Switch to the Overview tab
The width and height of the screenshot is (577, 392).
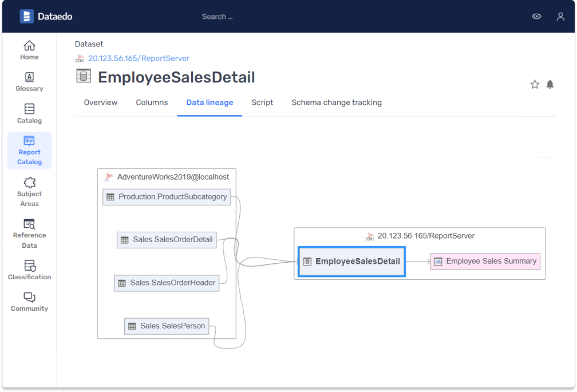(x=101, y=102)
